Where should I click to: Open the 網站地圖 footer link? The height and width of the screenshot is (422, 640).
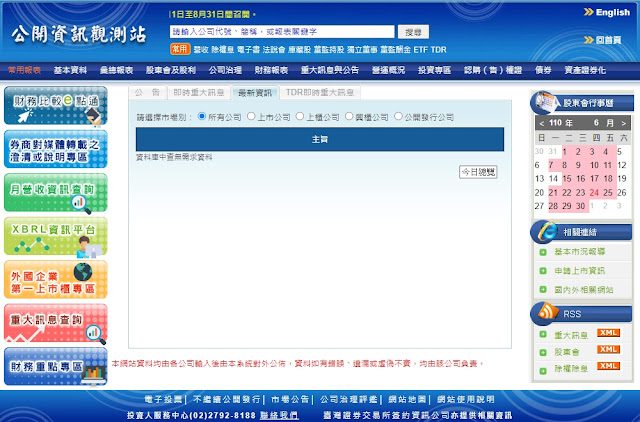pos(407,399)
